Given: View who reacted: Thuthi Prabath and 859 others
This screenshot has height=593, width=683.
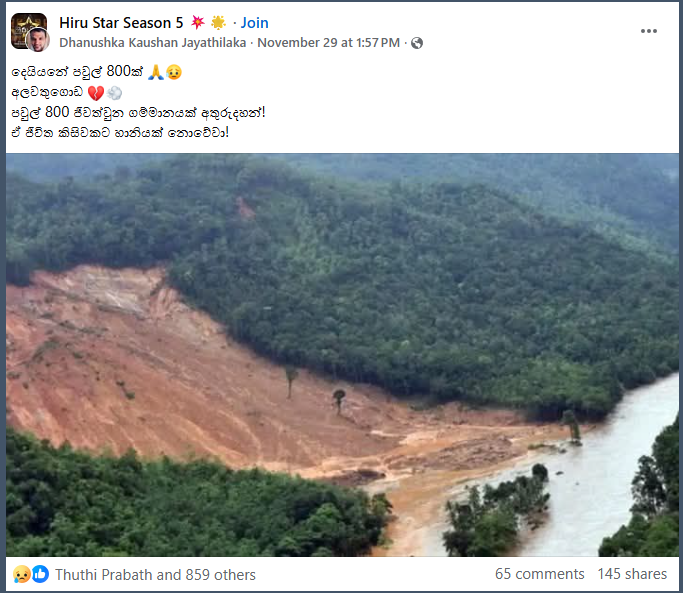Looking at the screenshot, I should tap(155, 574).
